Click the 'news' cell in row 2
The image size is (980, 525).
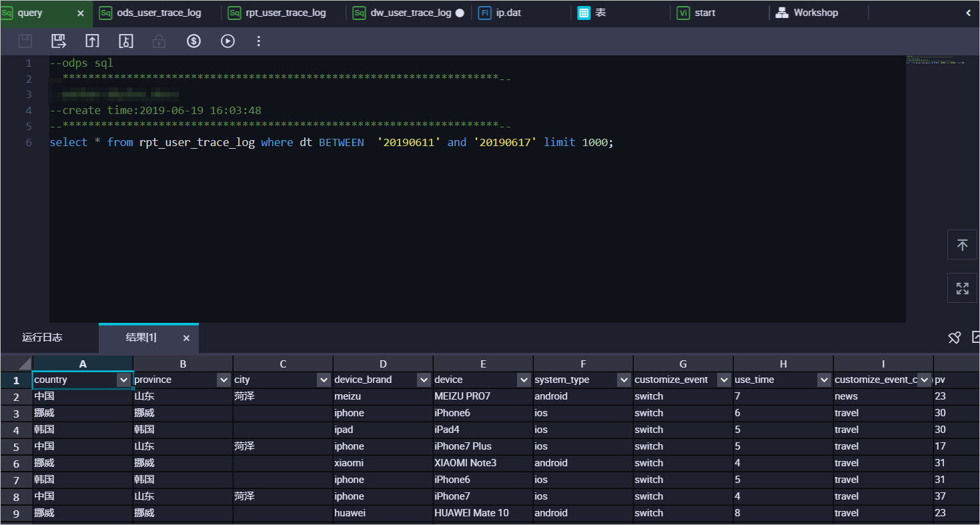click(x=883, y=396)
